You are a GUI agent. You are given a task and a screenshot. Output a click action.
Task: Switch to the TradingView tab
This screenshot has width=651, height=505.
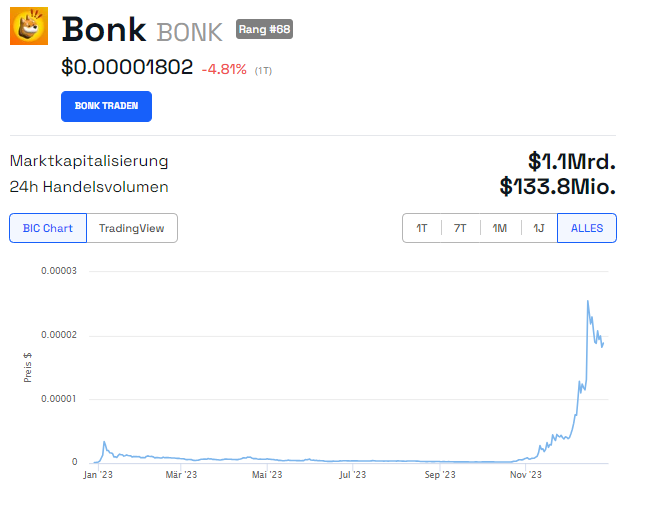coord(132,228)
